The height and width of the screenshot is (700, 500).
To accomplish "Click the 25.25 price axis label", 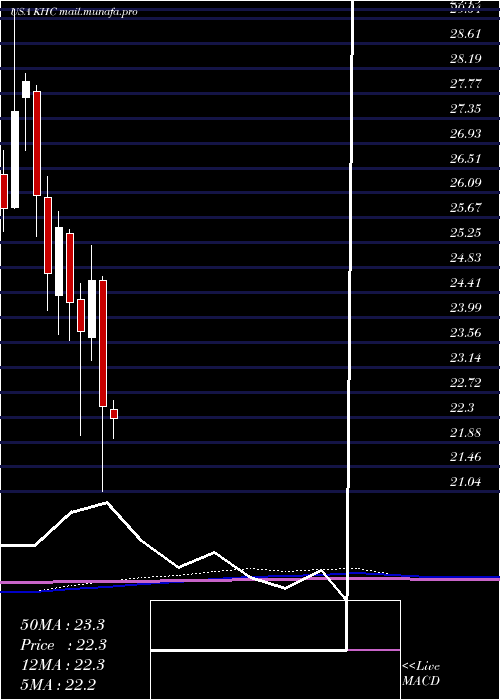I will [x=465, y=233].
